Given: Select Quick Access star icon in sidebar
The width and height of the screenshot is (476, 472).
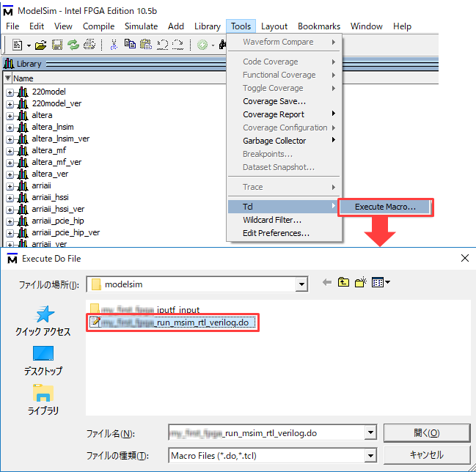Looking at the screenshot, I should [44, 314].
